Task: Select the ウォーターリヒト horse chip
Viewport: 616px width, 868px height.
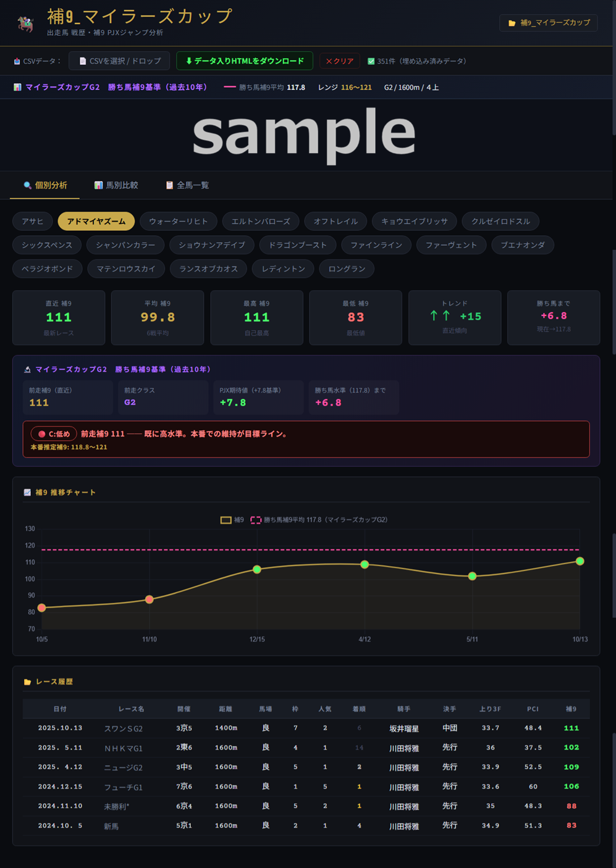Action: [x=178, y=221]
